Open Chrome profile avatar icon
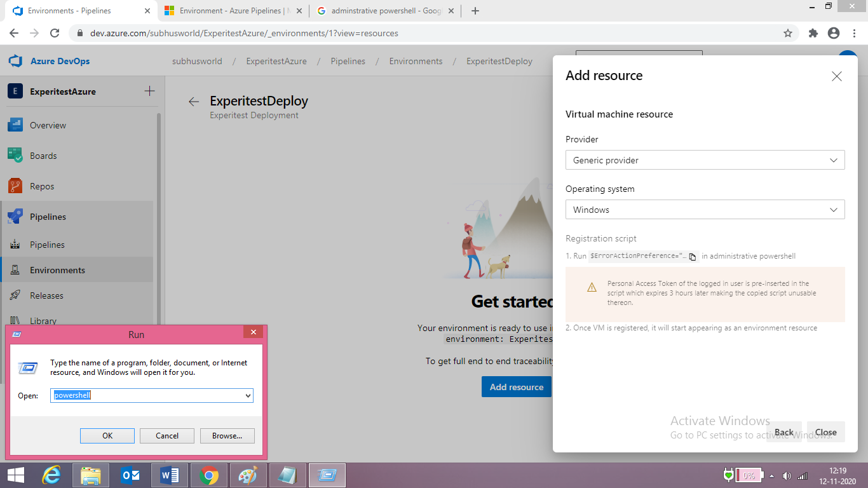 834,33
